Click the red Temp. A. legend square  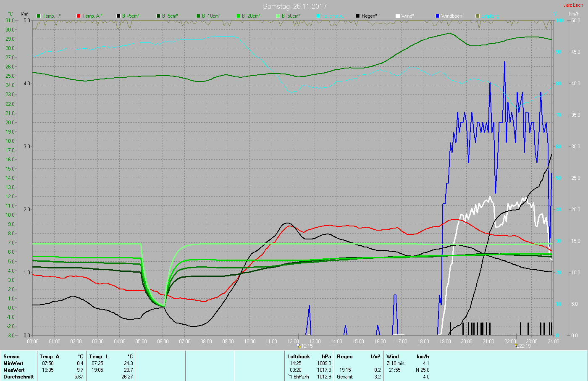click(79, 16)
